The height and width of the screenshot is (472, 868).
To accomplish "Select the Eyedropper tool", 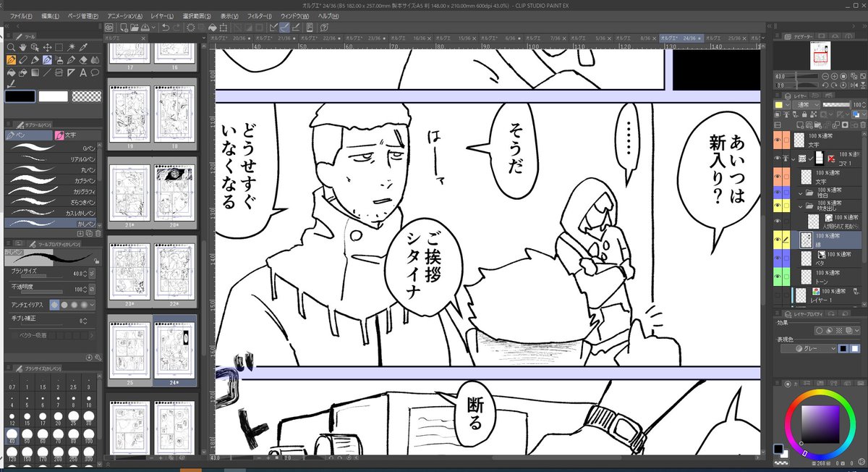I will click(83, 48).
